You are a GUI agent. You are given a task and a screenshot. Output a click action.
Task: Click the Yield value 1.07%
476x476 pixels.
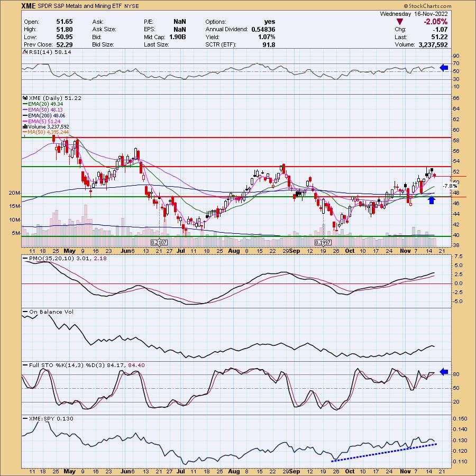click(x=267, y=36)
